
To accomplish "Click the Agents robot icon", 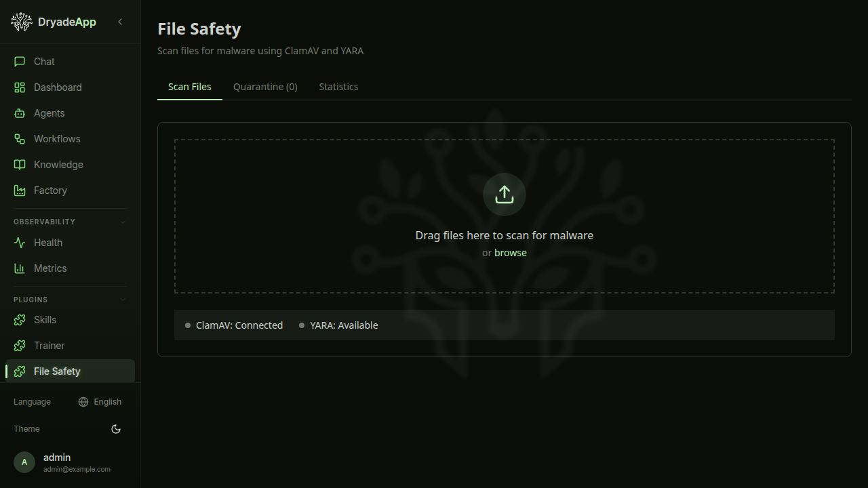I will click(20, 113).
